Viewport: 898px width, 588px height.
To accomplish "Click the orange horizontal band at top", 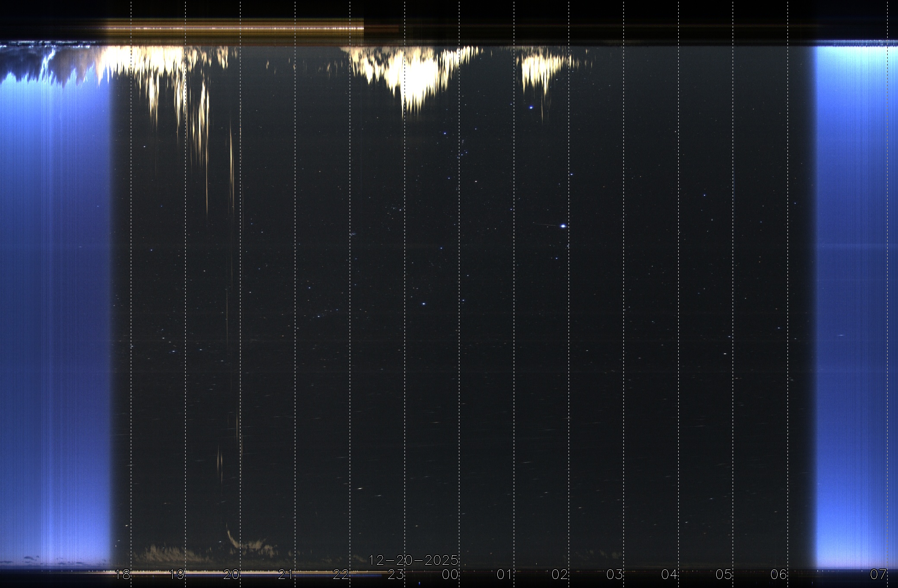I will pyautogui.click(x=233, y=29).
